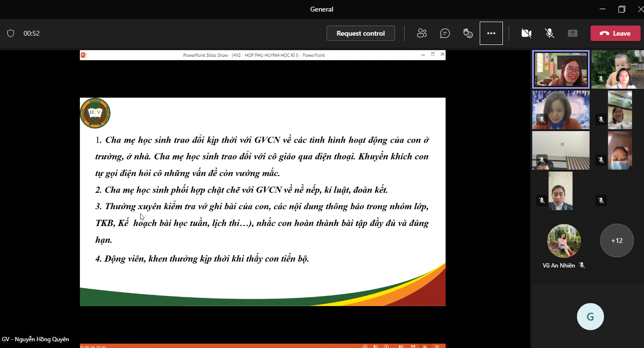Screen dimensions: 644x348
Task: Click the Share content icon
Action: click(x=572, y=33)
